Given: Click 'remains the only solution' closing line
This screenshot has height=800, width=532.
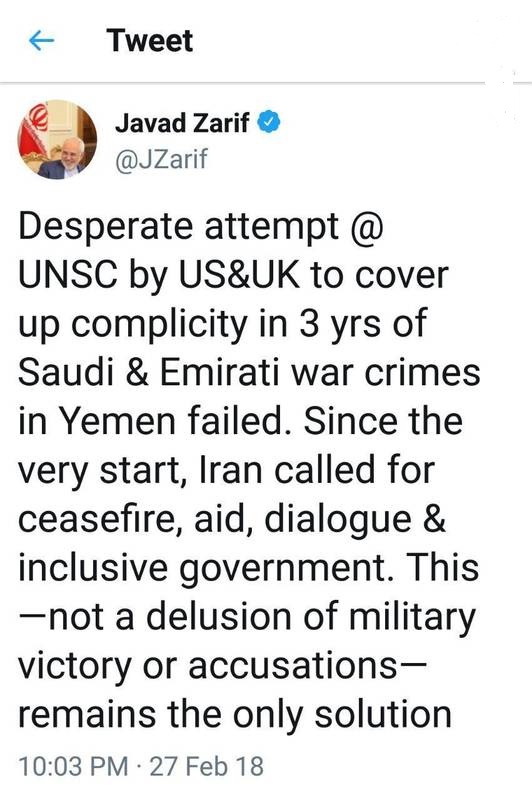Looking at the screenshot, I should pyautogui.click(x=235, y=715).
